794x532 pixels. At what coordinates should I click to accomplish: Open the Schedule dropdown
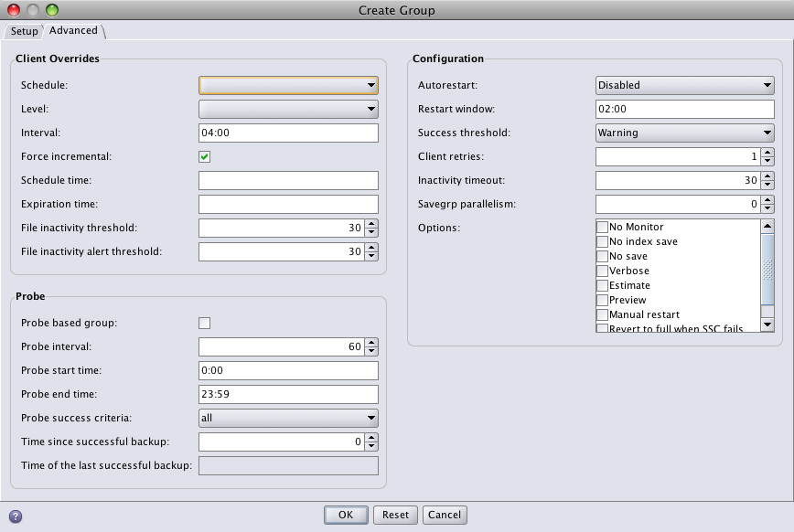[x=288, y=85]
